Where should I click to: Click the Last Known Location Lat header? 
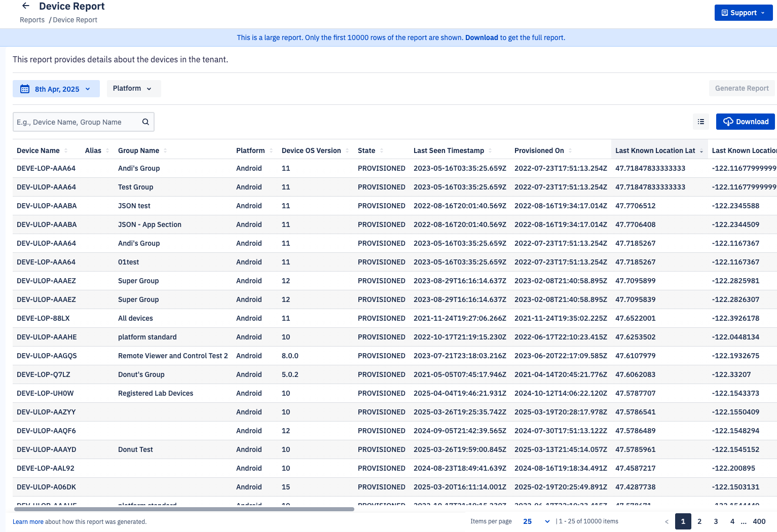click(x=655, y=150)
